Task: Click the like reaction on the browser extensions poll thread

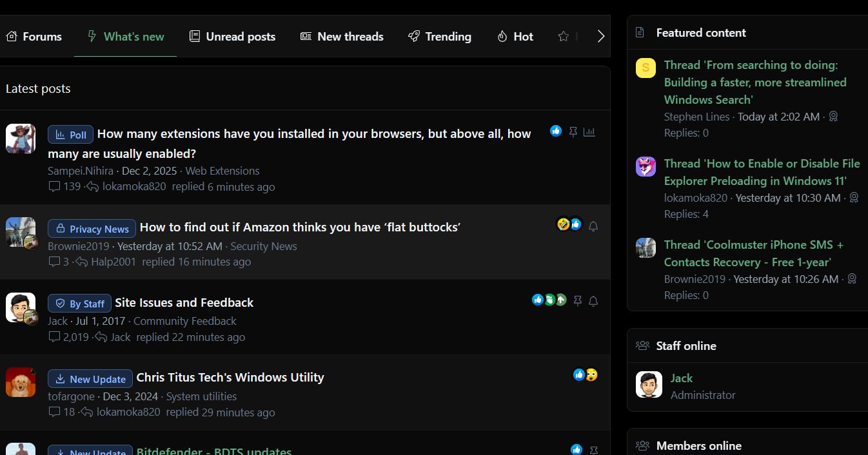Action: tap(556, 131)
